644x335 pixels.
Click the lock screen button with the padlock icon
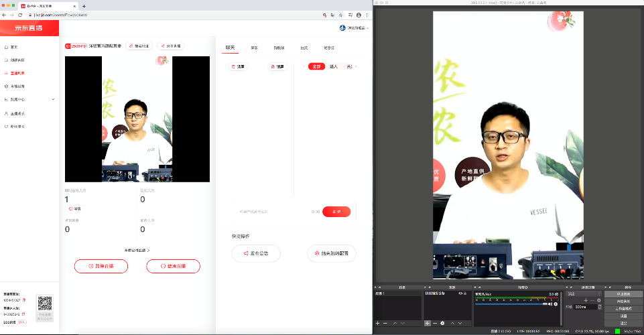point(277,66)
